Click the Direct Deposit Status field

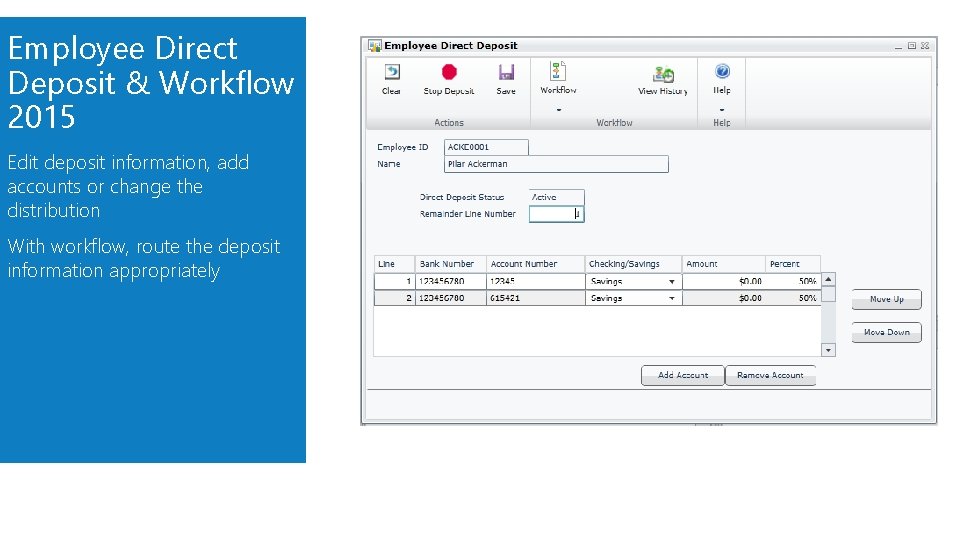tap(557, 197)
